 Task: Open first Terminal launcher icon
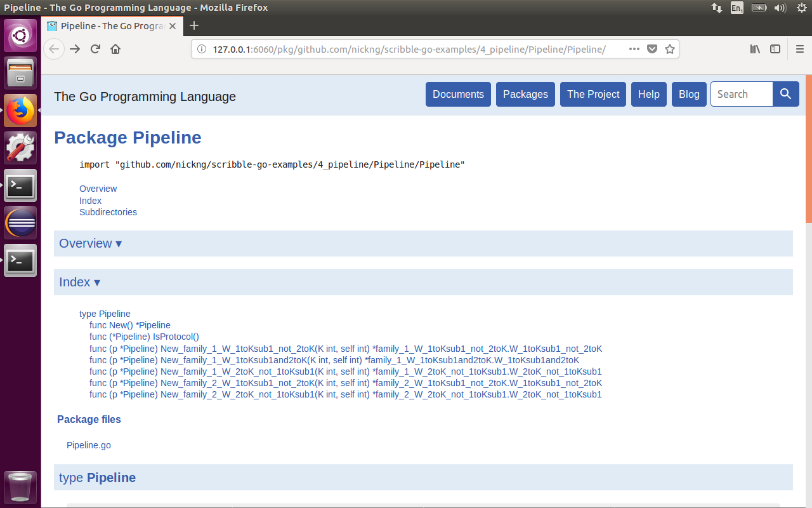(20, 185)
